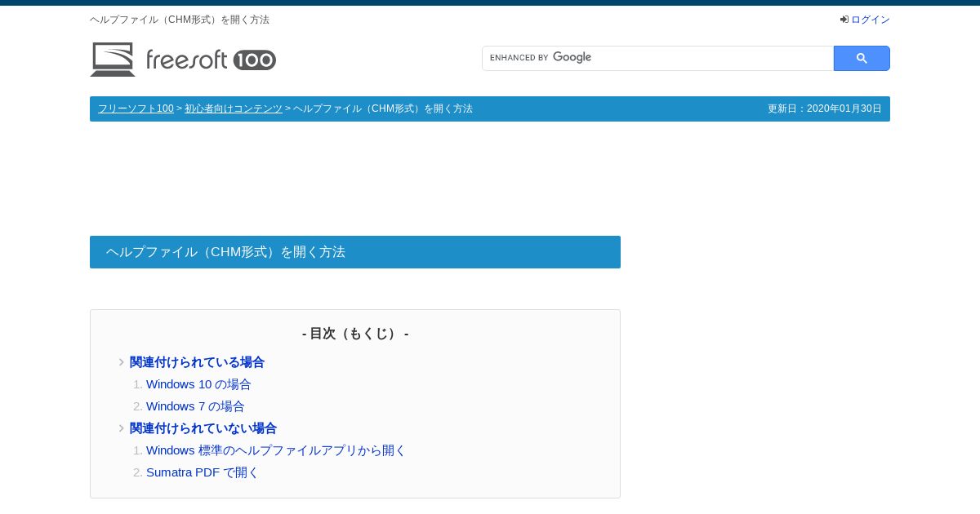Open the ログイン link
This screenshot has height=514, width=980.
click(871, 20)
